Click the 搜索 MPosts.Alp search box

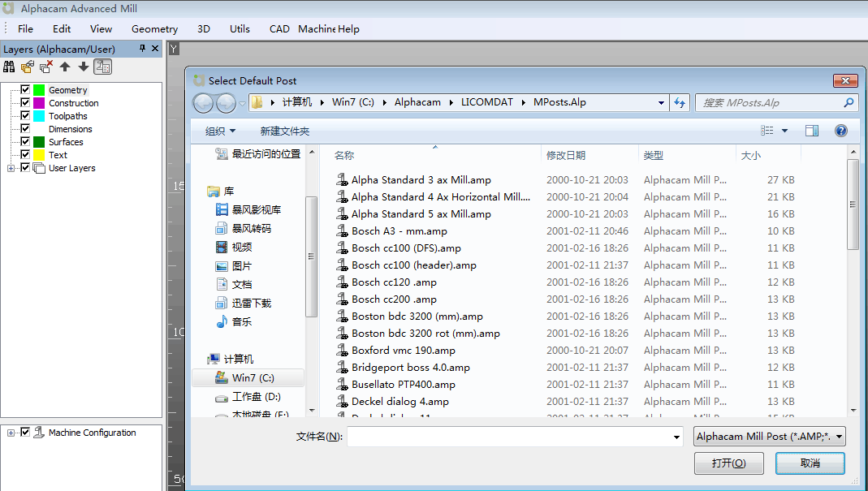tap(770, 102)
